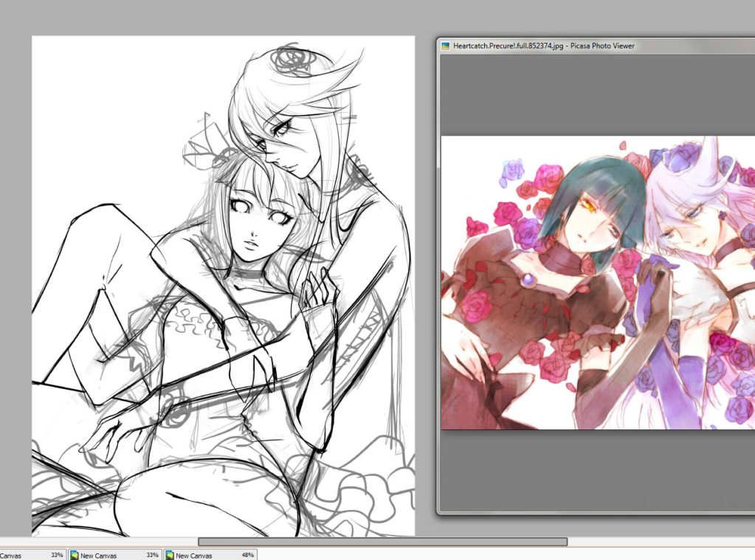This screenshot has width=755, height=560.
Task: Switch to the New Canvas tab at 48%
Action: [210, 555]
